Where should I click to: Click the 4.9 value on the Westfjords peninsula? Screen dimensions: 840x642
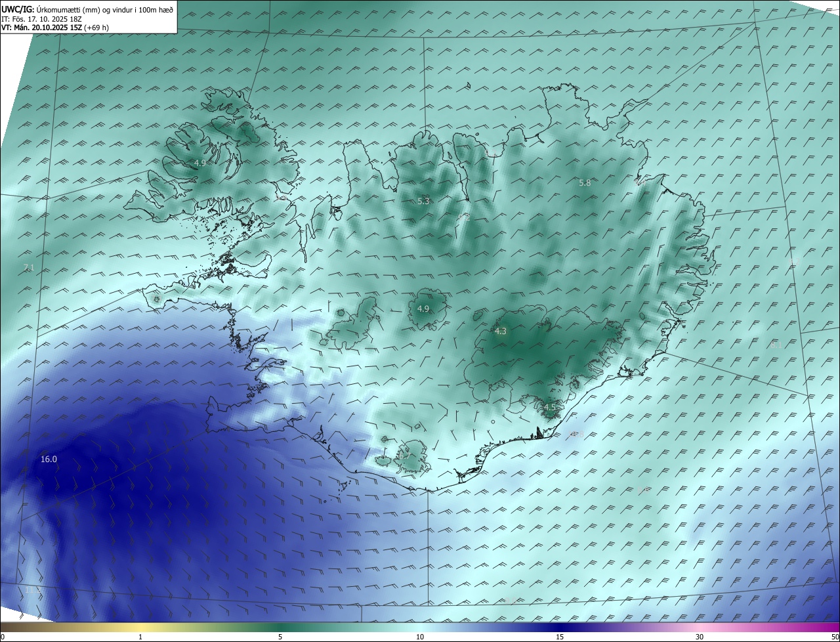pyautogui.click(x=200, y=163)
